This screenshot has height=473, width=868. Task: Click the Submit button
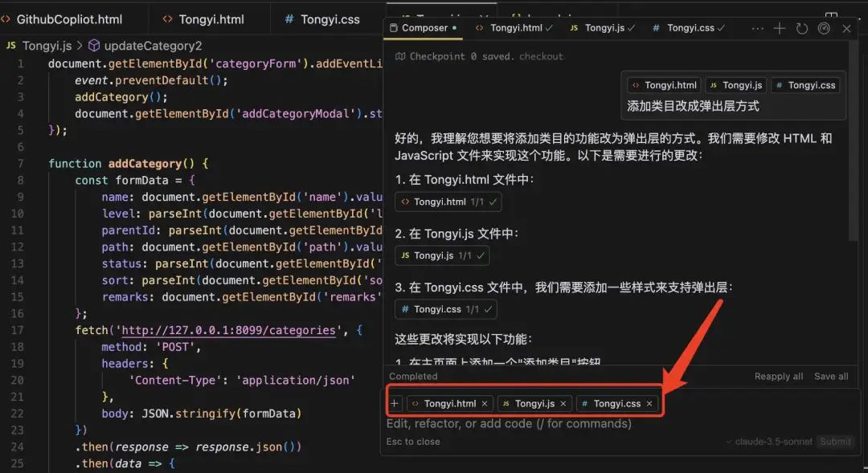point(835,442)
